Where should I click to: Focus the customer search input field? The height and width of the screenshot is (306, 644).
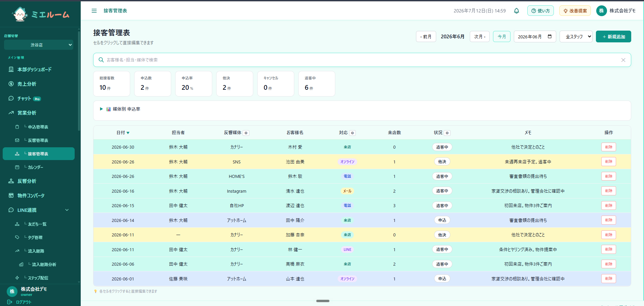click(x=362, y=60)
